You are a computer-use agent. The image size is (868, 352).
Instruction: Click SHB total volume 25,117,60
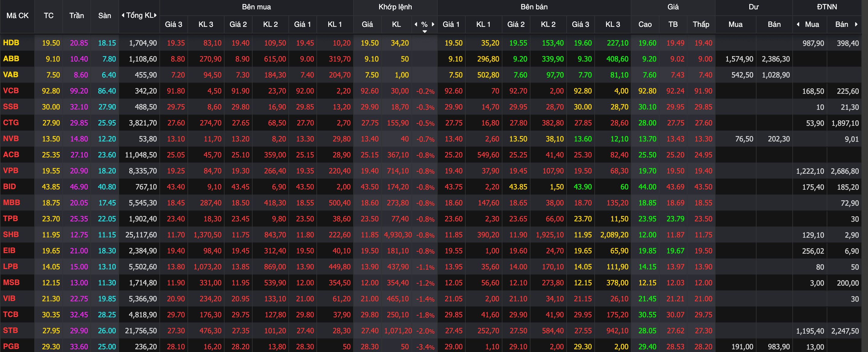coord(141,235)
